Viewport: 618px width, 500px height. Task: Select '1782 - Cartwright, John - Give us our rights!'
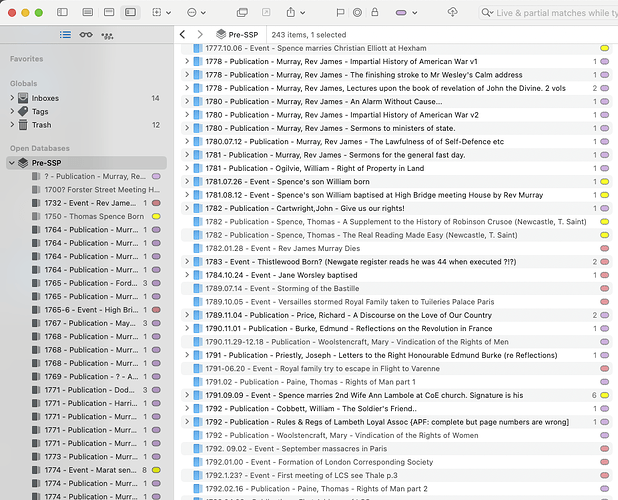pos(396,208)
